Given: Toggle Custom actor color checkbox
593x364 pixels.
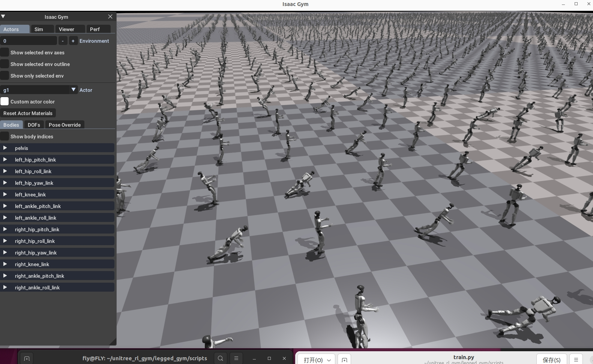Looking at the screenshot, I should pyautogui.click(x=5, y=102).
